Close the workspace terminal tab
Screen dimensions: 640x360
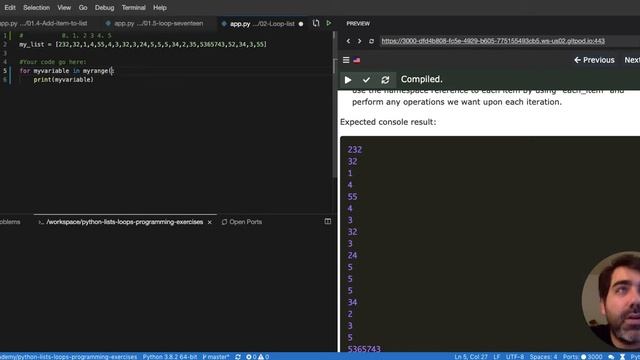click(210, 222)
